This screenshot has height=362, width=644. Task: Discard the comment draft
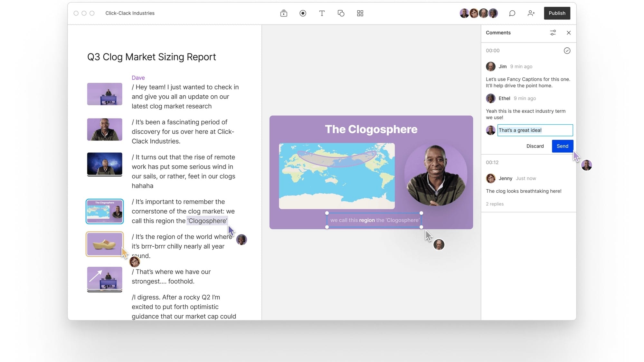(535, 146)
